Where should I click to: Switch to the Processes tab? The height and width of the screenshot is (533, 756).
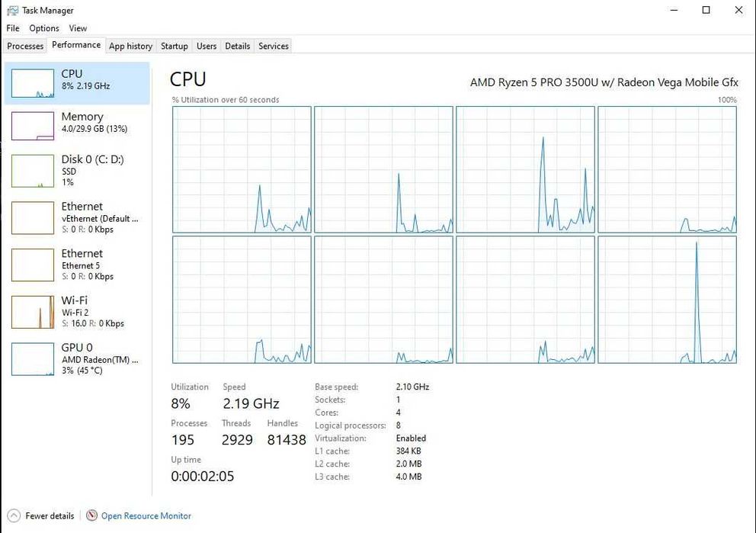25,46
